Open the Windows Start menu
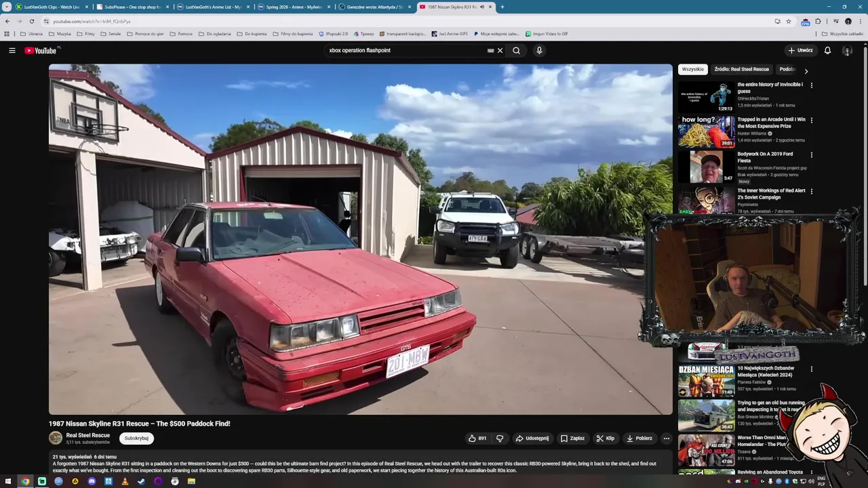Screen dimensions: 868x488 click(x=8, y=481)
